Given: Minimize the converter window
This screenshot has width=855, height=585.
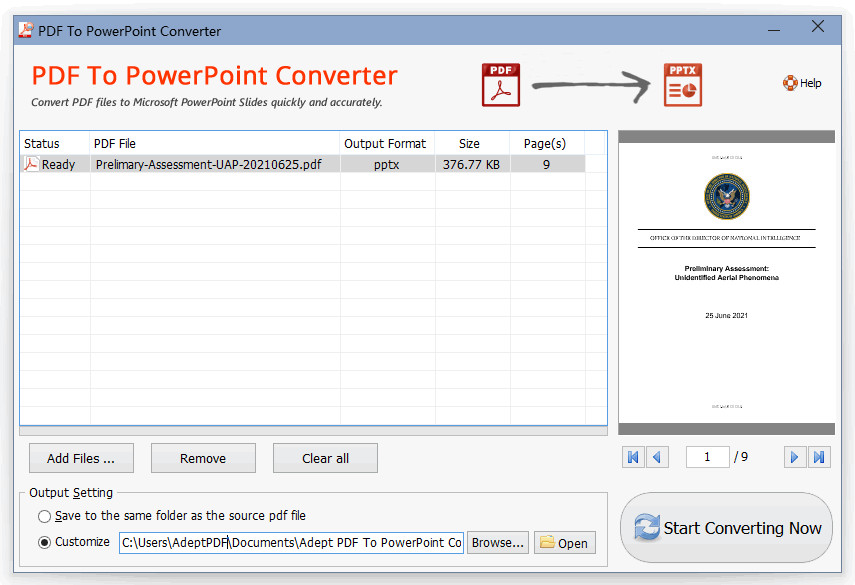Looking at the screenshot, I should [774, 30].
